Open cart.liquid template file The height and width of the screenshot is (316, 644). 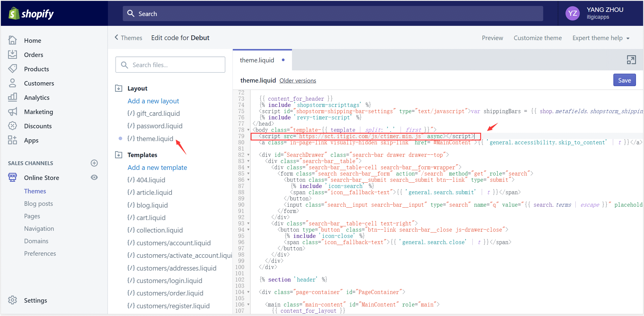pyautogui.click(x=151, y=218)
